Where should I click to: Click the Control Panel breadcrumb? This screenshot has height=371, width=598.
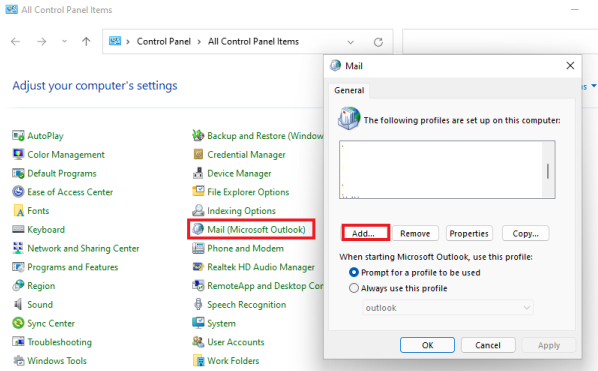164,42
